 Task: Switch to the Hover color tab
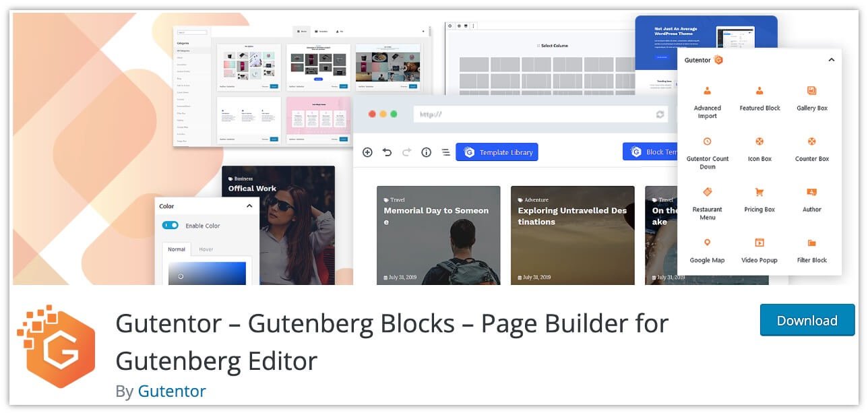pyautogui.click(x=206, y=249)
